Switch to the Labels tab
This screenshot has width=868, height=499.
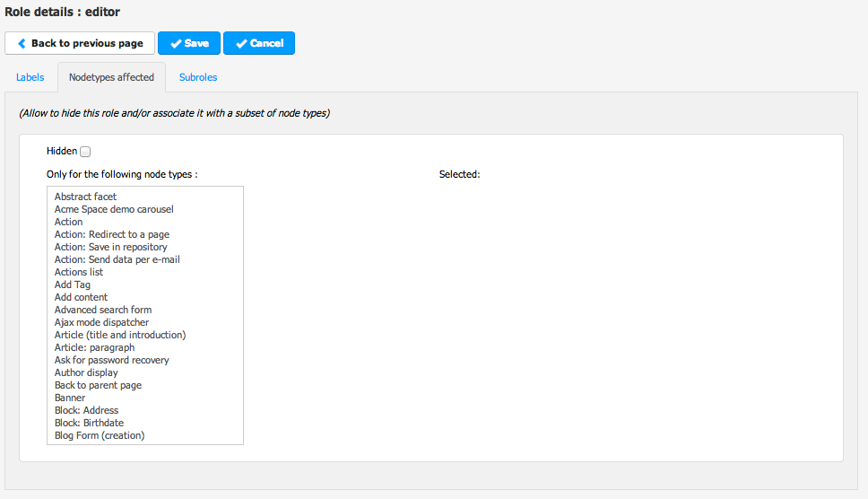30,77
